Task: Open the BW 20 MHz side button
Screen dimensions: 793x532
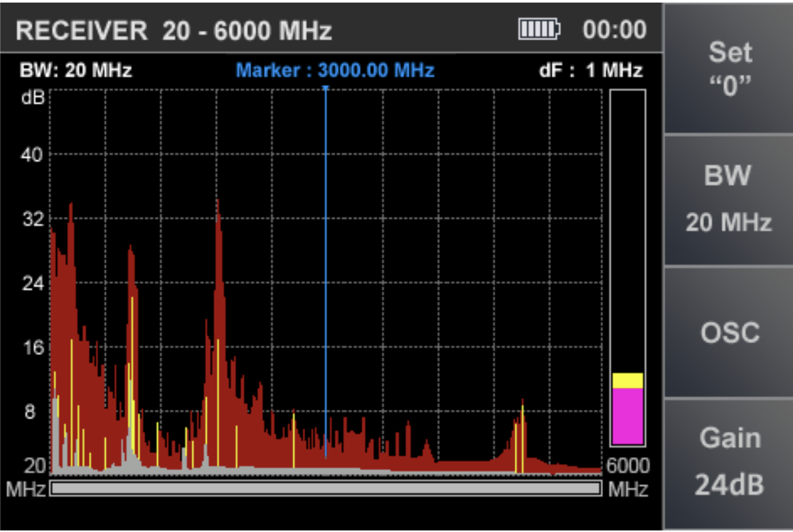Action: [x=729, y=199]
